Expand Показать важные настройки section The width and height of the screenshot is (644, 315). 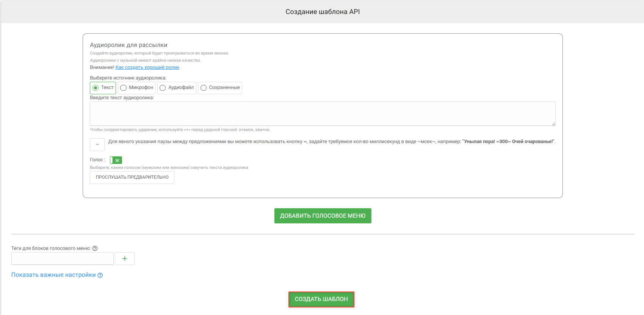[x=53, y=275]
